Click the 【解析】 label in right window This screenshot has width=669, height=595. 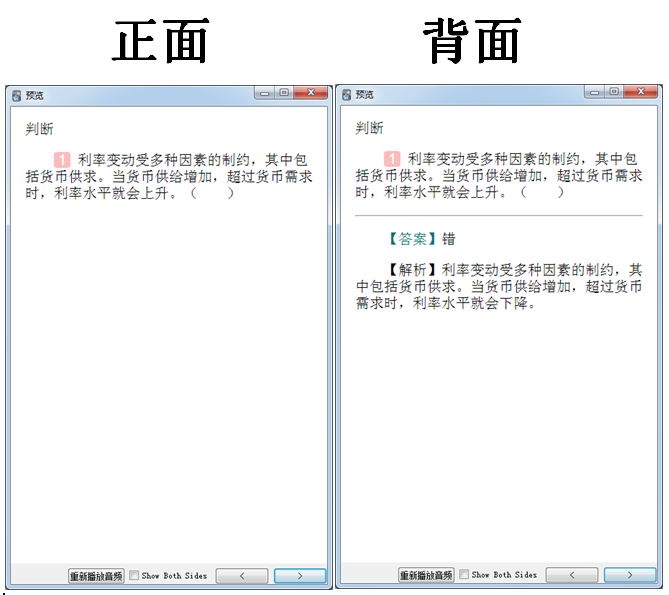[412, 270]
